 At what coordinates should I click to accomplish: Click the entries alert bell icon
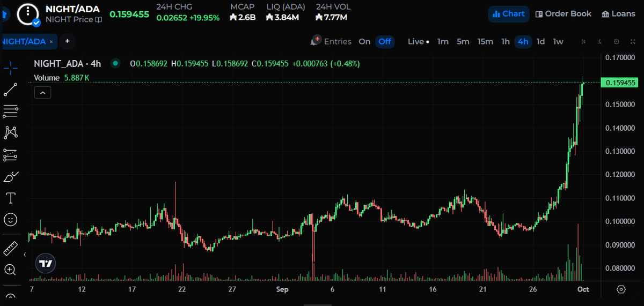(x=315, y=41)
